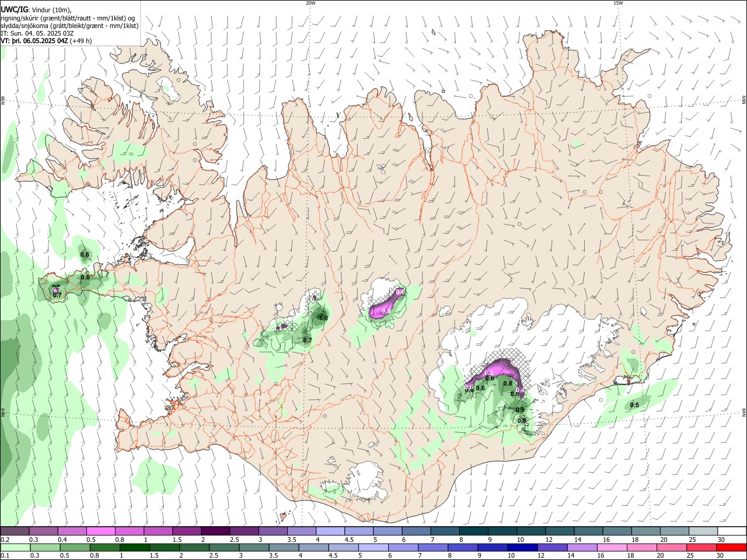
Task: Click the crimson swatch between 25 and 30 in bottom legend row
Action: point(700,547)
